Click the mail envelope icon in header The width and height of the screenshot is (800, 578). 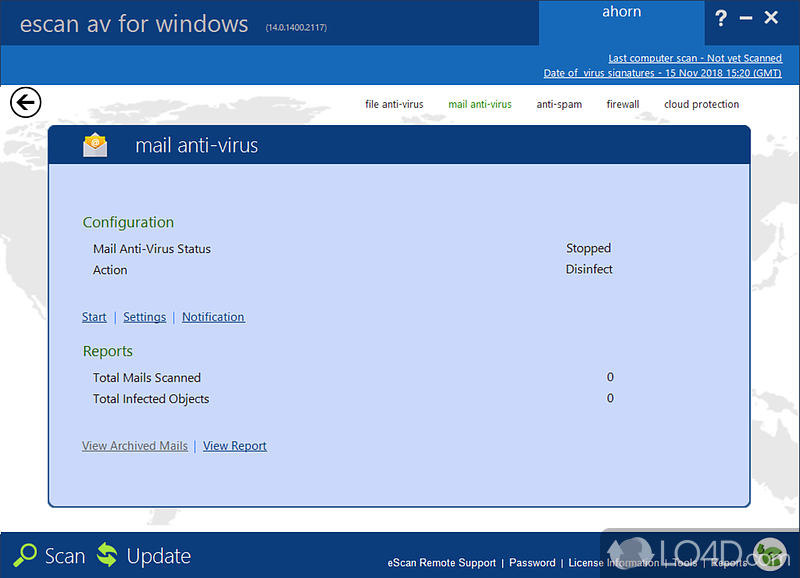(x=95, y=145)
